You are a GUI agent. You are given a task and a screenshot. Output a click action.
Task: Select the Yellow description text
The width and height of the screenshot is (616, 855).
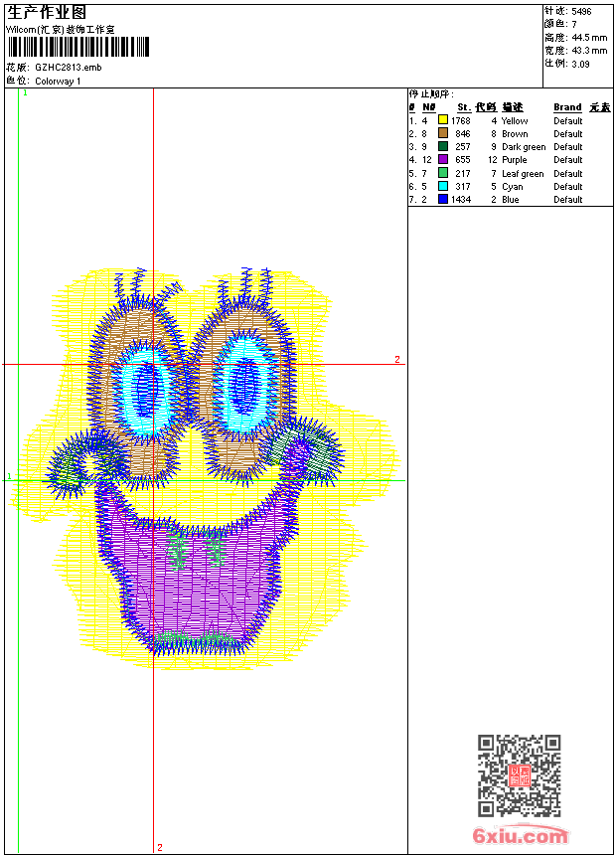coord(515,121)
